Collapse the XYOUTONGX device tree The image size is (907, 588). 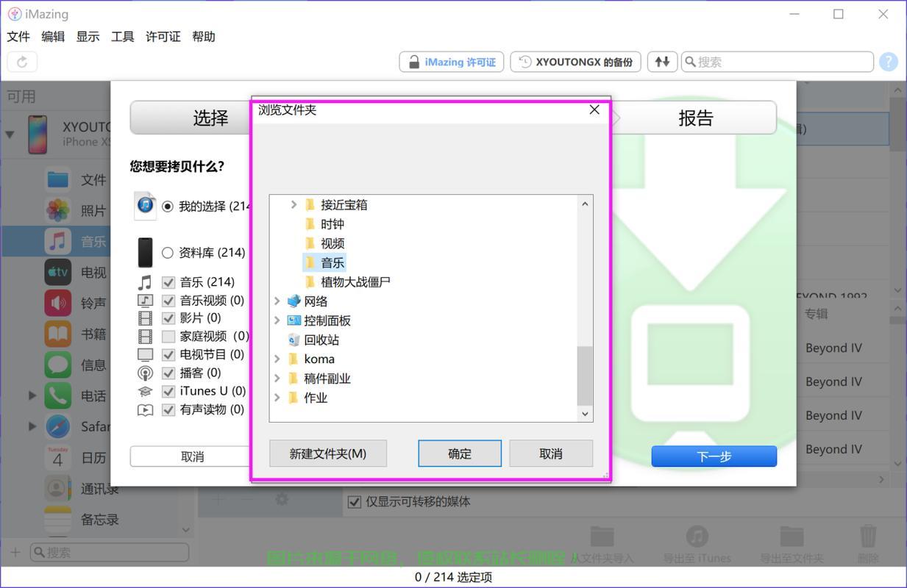[10, 135]
